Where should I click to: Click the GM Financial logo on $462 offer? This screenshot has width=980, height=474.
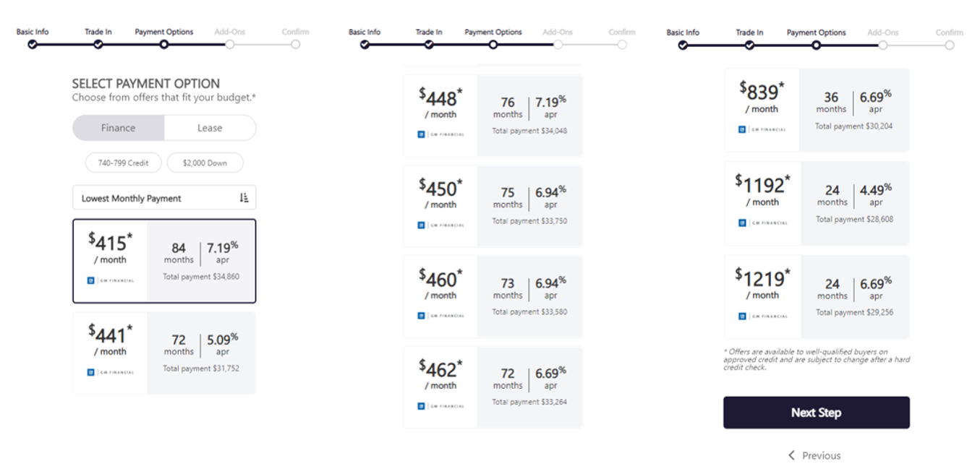pos(441,405)
